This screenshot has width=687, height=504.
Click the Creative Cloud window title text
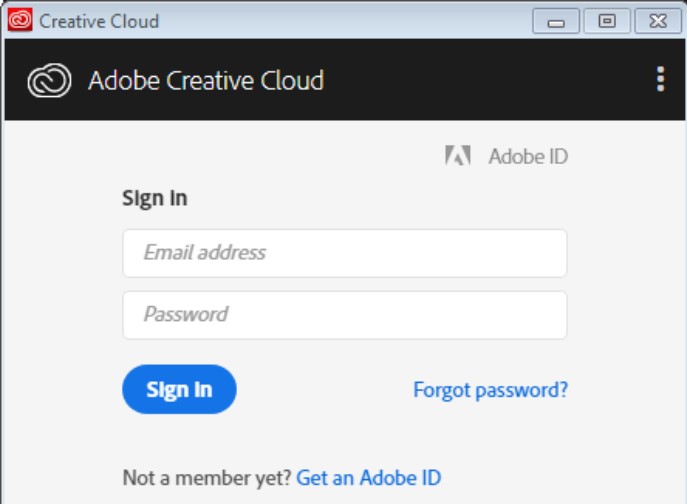[99, 21]
